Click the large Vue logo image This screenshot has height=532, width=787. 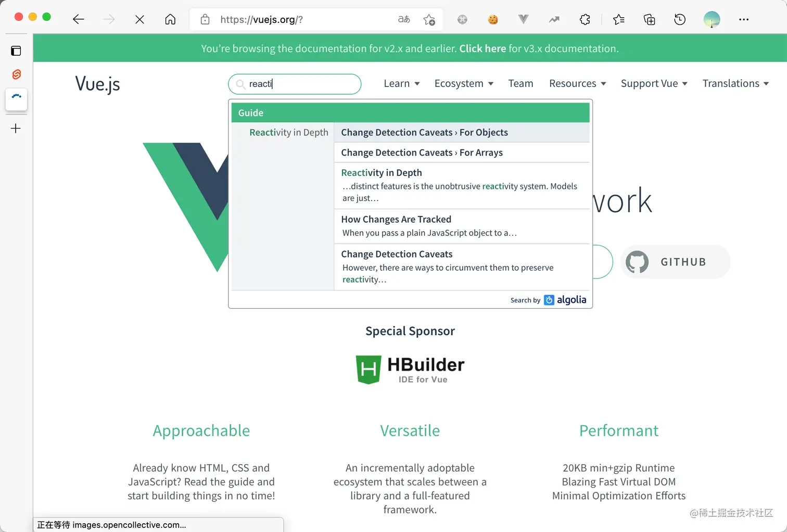coord(186,207)
